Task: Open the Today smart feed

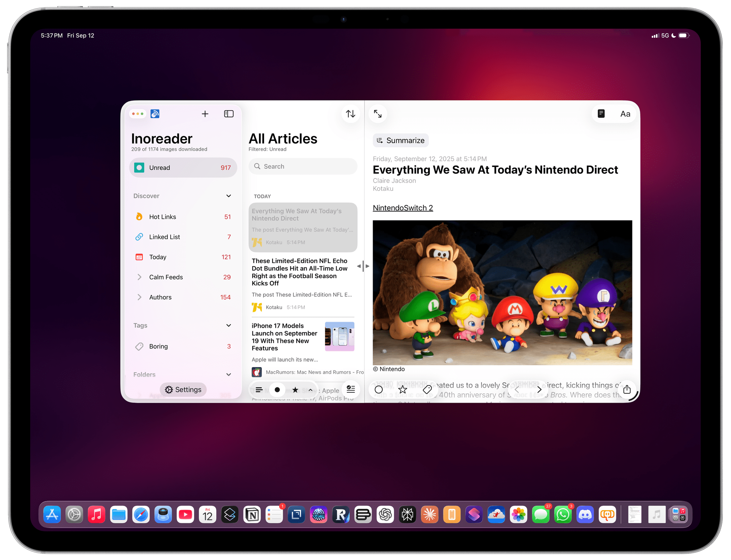Action: (x=158, y=257)
